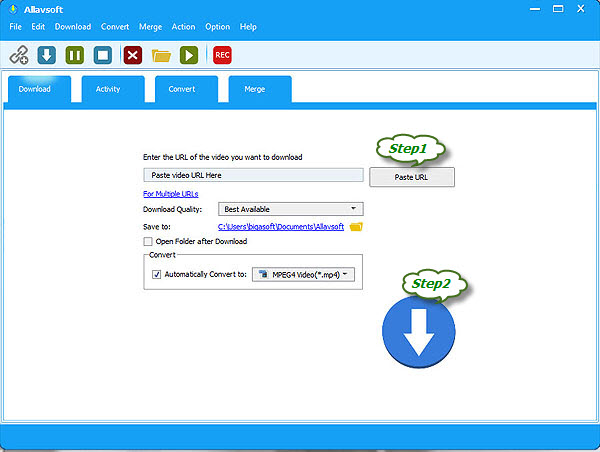Delete the item using the red X icon
The height and width of the screenshot is (452, 600).
[133, 55]
